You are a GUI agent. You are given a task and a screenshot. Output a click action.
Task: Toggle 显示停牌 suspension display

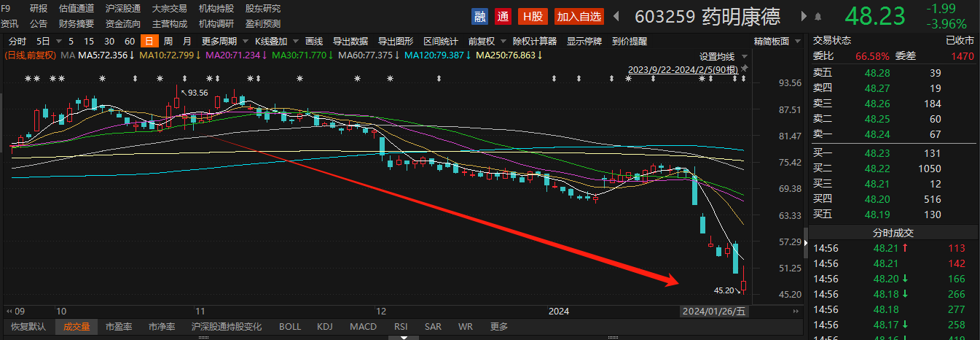click(584, 41)
